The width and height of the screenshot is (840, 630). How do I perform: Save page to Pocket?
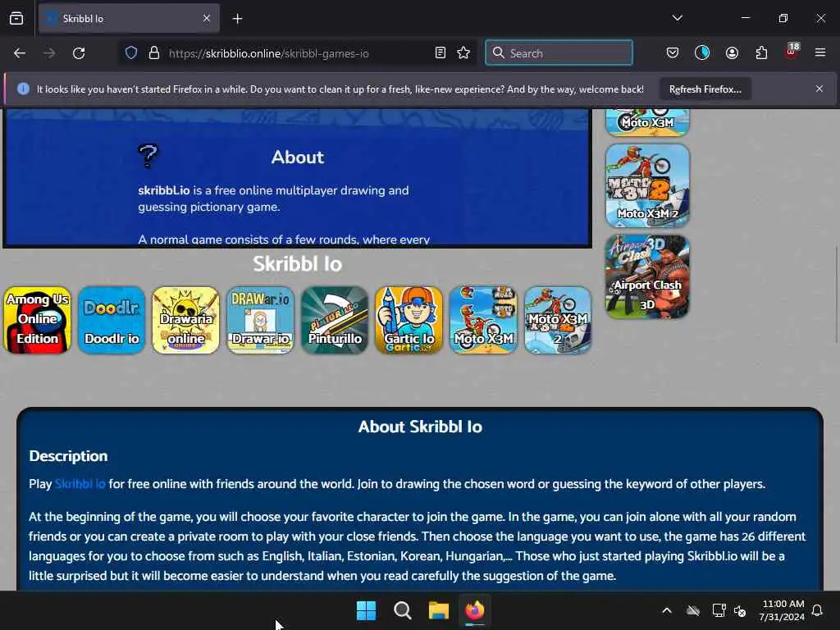click(673, 53)
